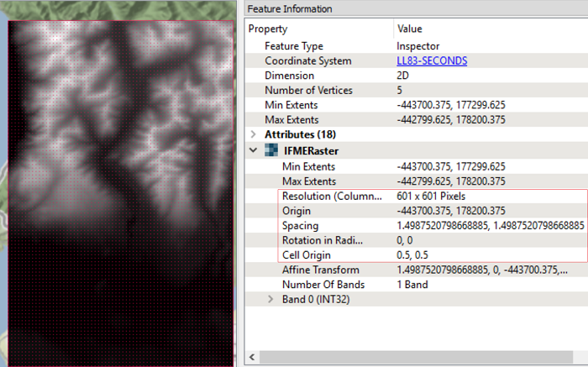Select the Inspector value

(417, 46)
